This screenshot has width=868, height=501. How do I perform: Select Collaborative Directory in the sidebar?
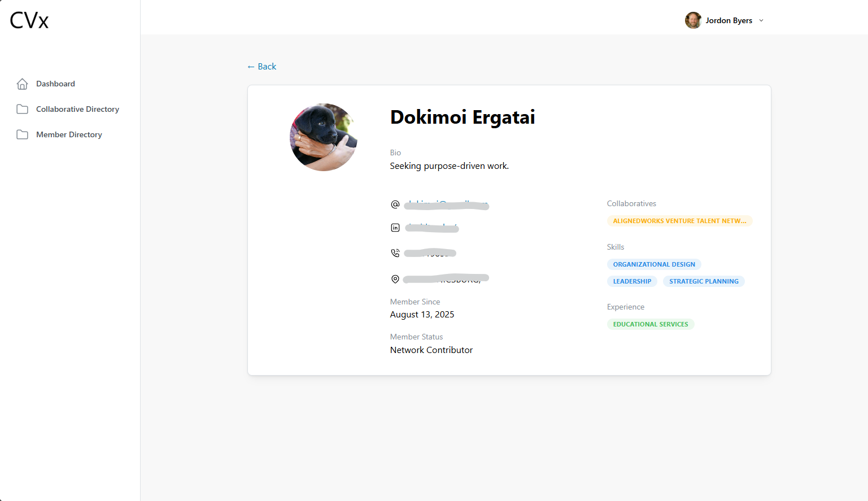click(x=77, y=108)
